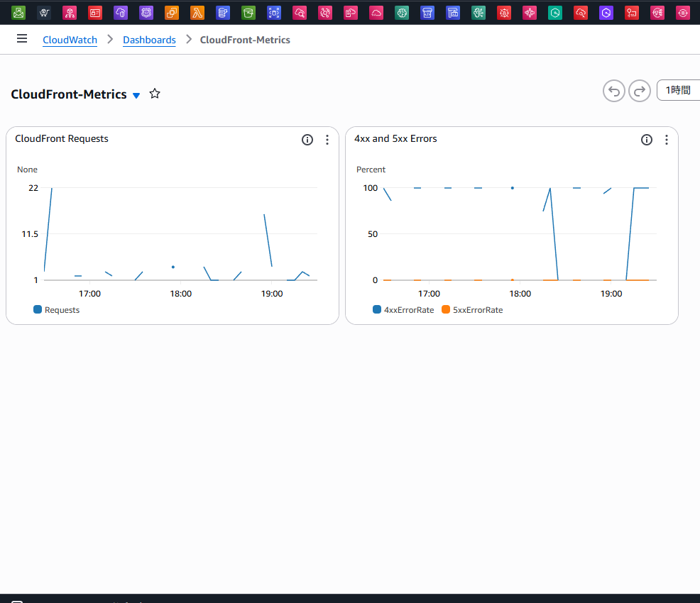The width and height of the screenshot is (700, 603).
Task: Open the shopping cart Marketplace shortcut icon
Action: 44,13
